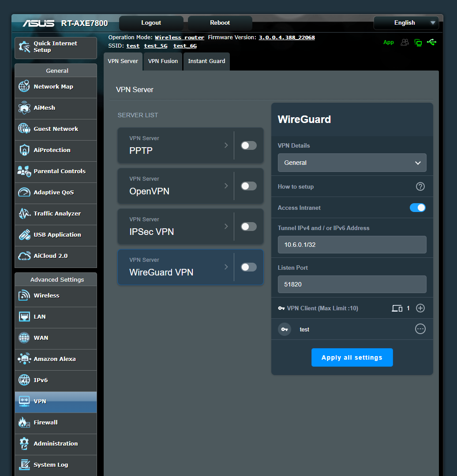Open the System Log icon
The height and width of the screenshot is (476, 457).
coord(24,465)
